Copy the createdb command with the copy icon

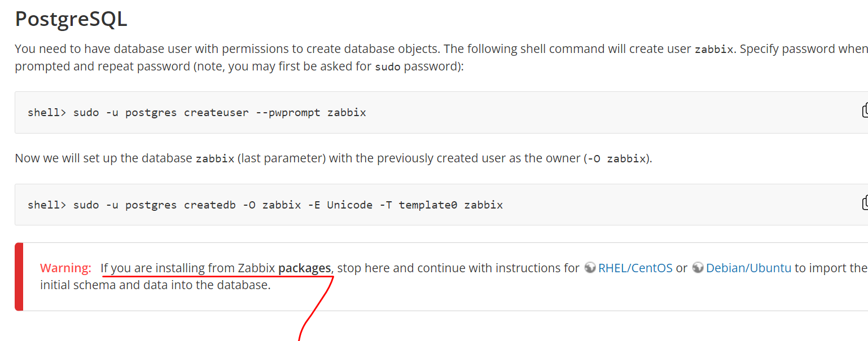pos(865,203)
